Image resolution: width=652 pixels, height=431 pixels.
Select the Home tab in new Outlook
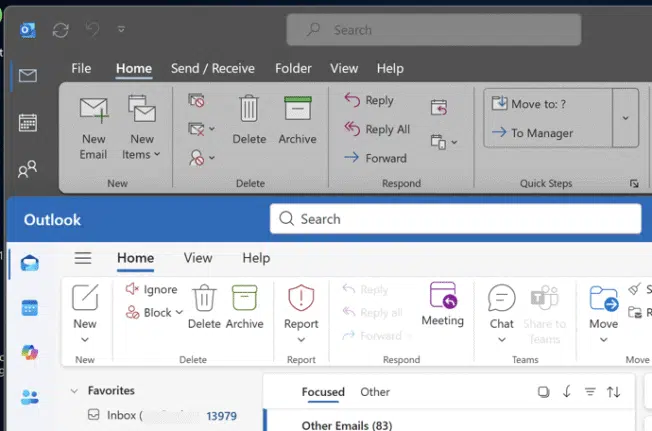(x=136, y=258)
